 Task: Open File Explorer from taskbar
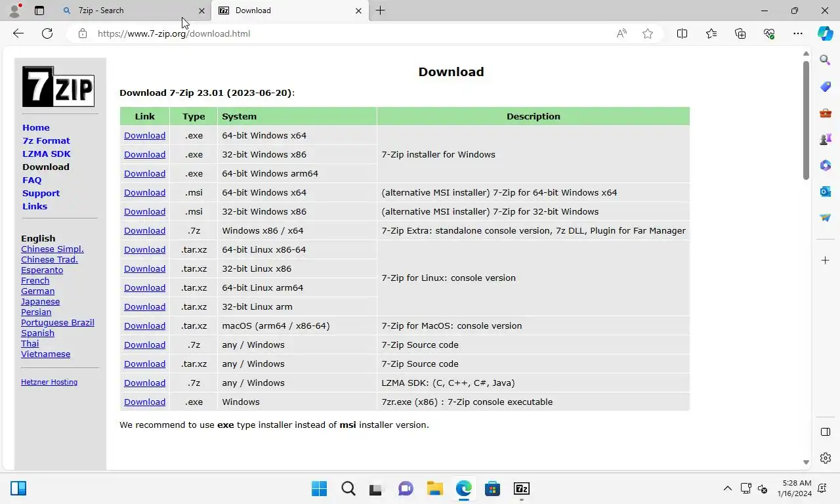tap(434, 488)
